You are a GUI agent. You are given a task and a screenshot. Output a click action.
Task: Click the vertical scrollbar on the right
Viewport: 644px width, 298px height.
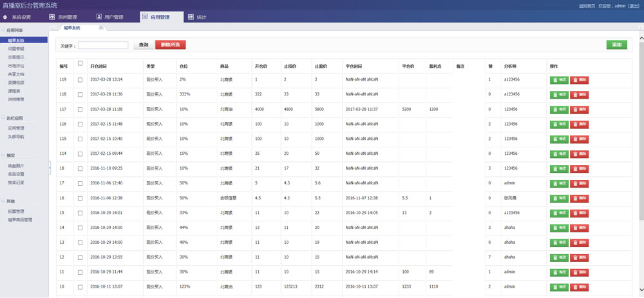tap(641, 129)
